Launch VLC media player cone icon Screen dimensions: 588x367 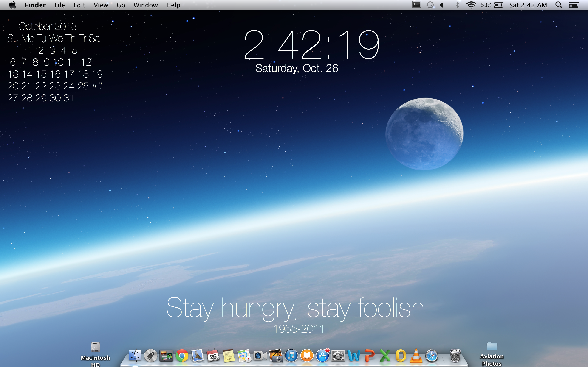[416, 356]
